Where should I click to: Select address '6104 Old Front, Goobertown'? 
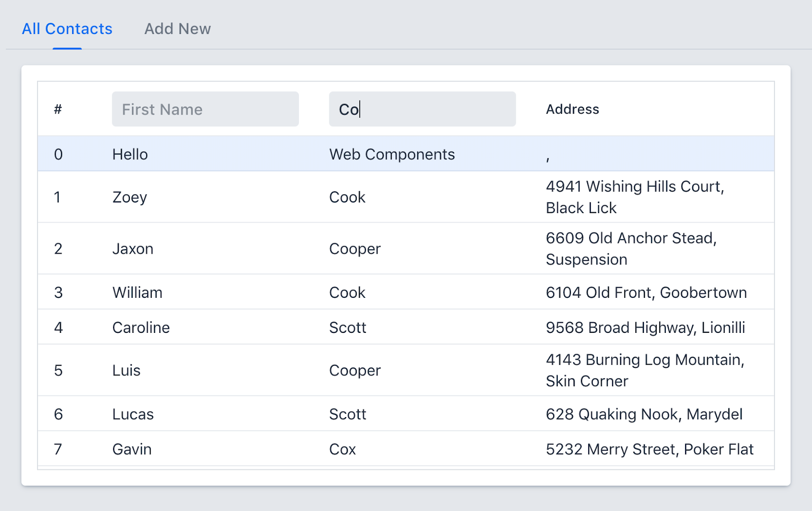point(647,292)
